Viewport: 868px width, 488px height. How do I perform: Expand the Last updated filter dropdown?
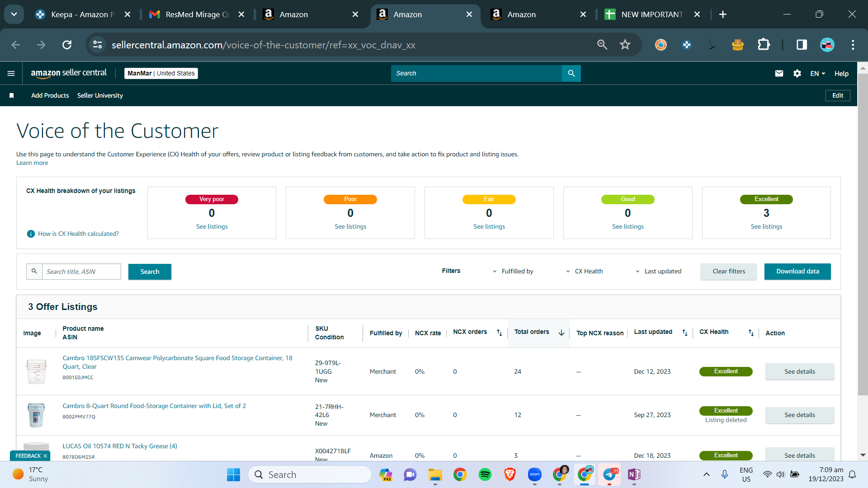[658, 271]
